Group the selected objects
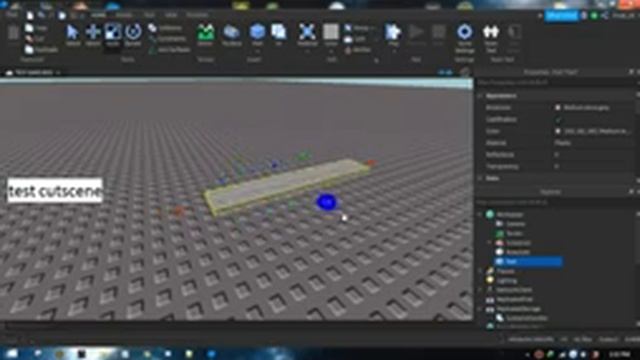The image size is (640, 360). pos(360,28)
